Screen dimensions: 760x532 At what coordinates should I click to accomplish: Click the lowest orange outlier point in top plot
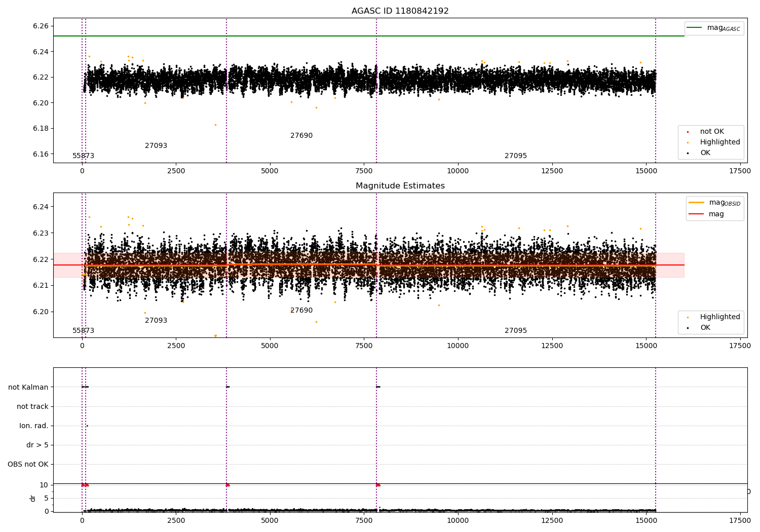point(215,125)
